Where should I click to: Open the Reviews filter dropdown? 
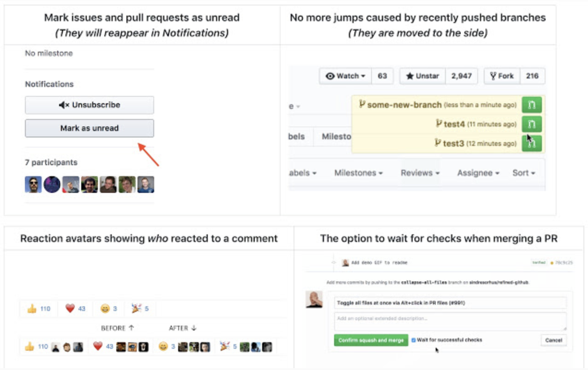tap(419, 173)
